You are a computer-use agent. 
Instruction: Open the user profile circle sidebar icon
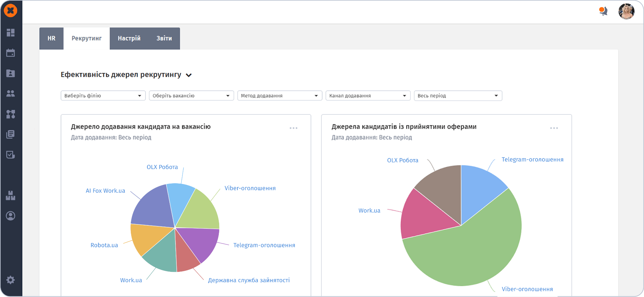pos(11,216)
